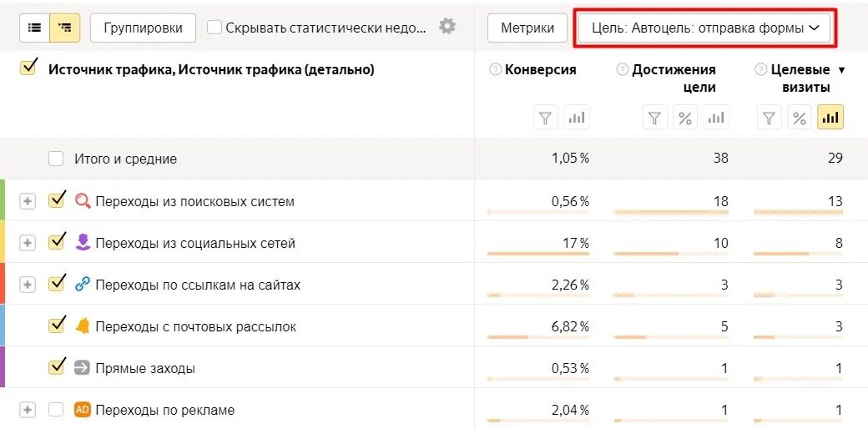Click filter icon under Целевые визиты
Image resolution: width=868 pixels, height=429 pixels.
tap(770, 118)
